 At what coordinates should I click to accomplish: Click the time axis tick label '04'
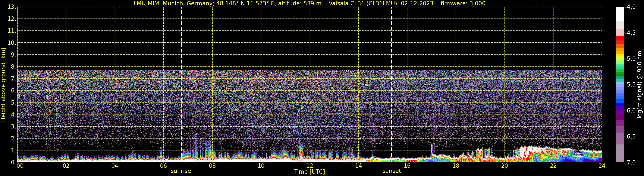point(115,166)
